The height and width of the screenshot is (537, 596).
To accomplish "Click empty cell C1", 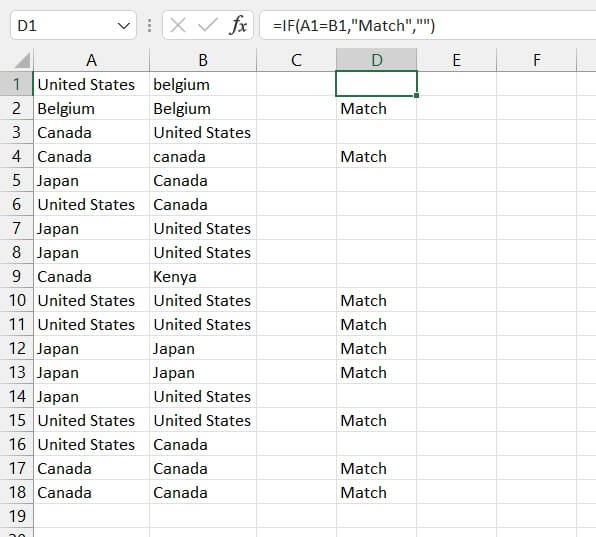I will 296,84.
